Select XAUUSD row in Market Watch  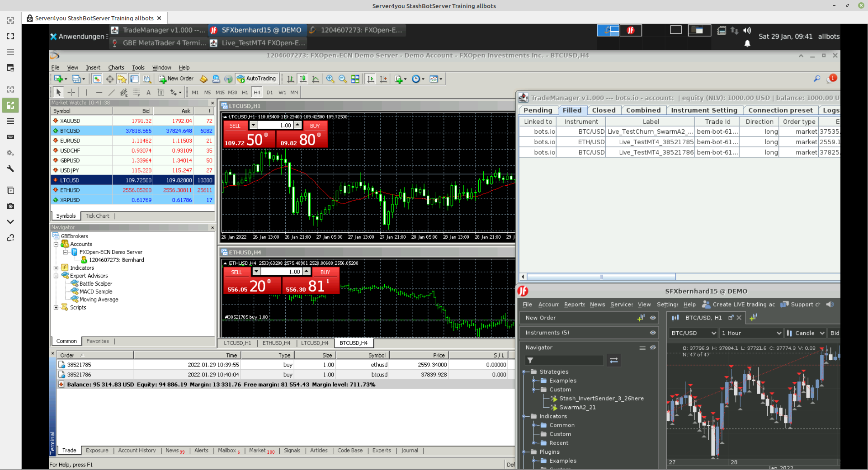pos(132,121)
